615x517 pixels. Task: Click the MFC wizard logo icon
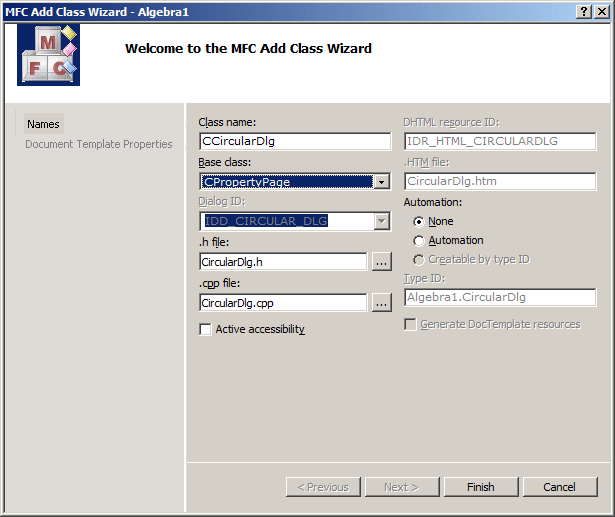click(48, 55)
